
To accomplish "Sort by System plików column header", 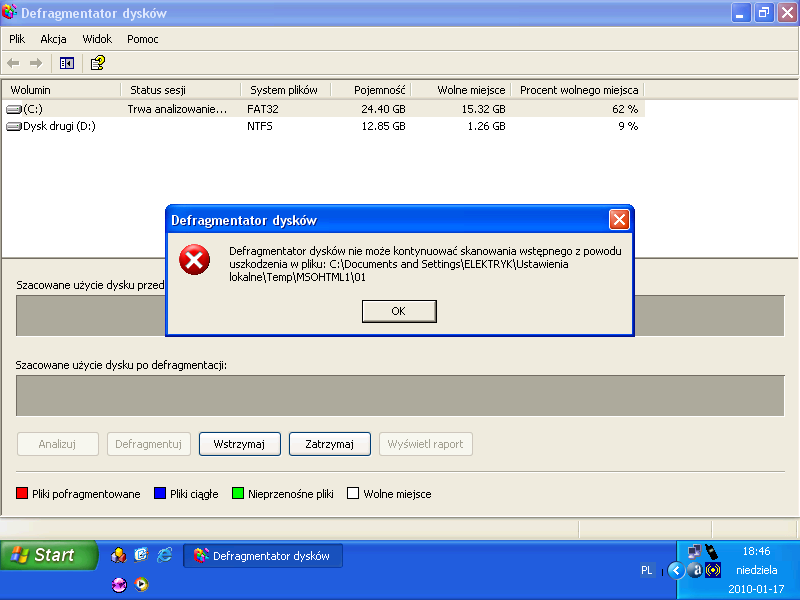I will click(x=286, y=90).
